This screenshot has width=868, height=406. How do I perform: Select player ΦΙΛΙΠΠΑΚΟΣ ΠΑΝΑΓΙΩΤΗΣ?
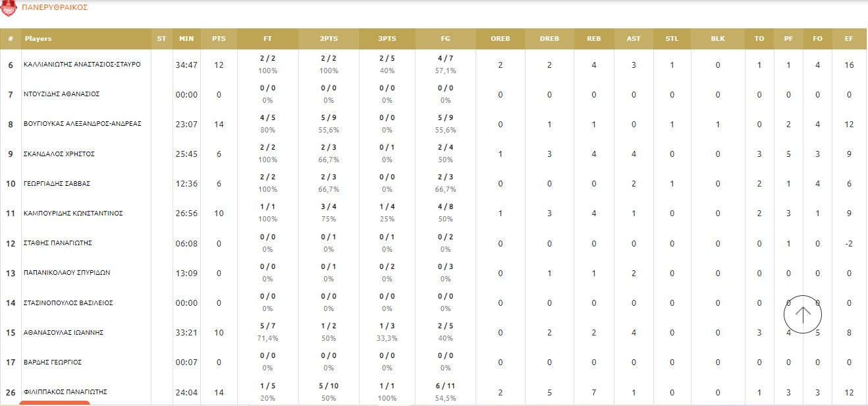pyautogui.click(x=65, y=392)
